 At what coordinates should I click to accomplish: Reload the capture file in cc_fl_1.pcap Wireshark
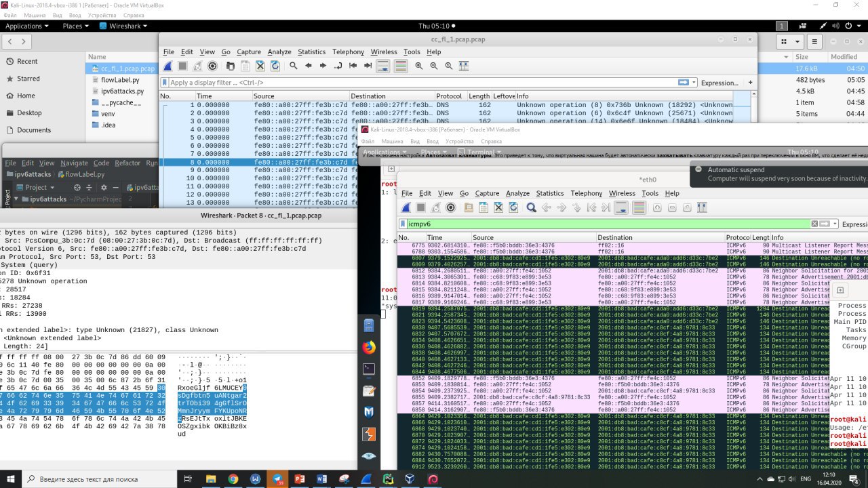(x=275, y=66)
